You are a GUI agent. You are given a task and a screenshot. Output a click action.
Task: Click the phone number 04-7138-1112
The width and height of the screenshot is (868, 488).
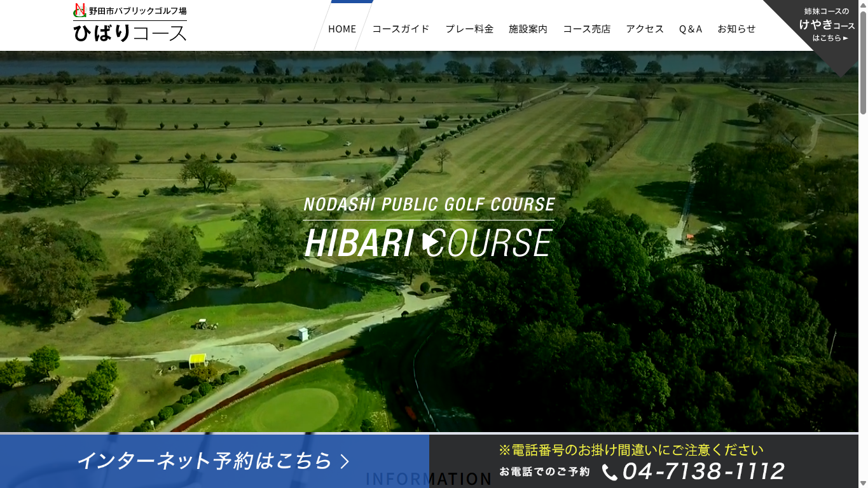(703, 471)
